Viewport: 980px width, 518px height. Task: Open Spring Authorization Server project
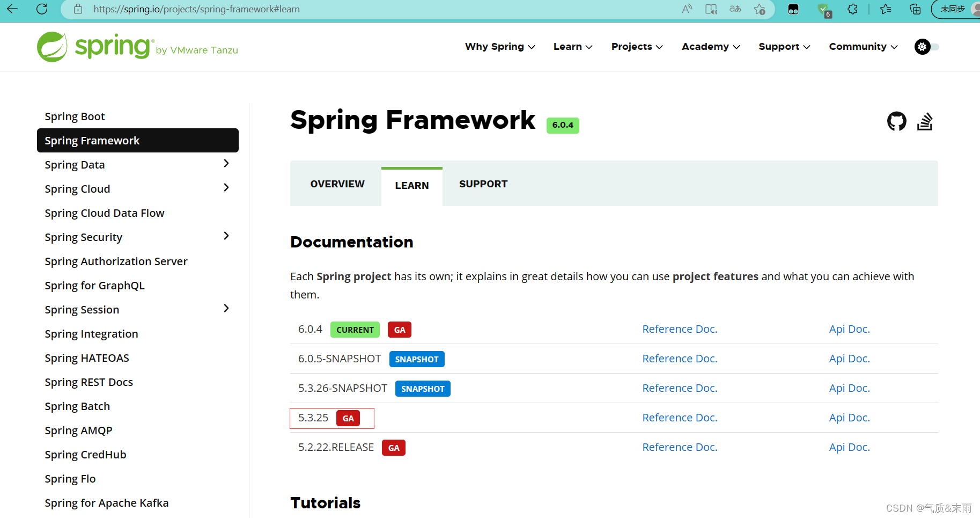116,261
